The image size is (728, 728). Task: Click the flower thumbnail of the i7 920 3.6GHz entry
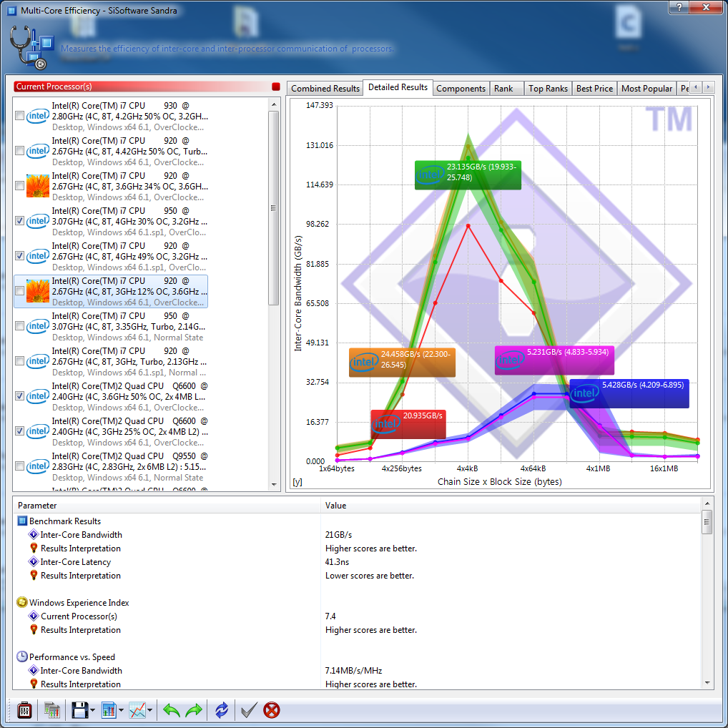pyautogui.click(x=38, y=186)
